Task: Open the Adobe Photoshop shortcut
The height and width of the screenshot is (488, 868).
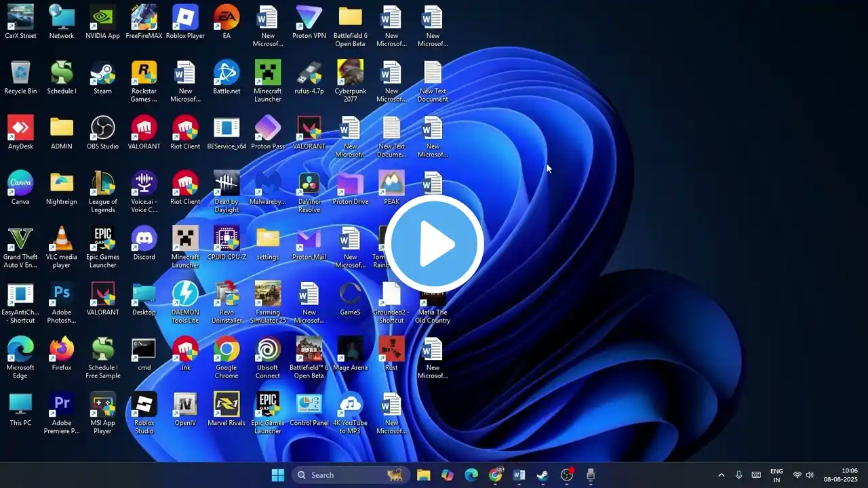Action: point(62,302)
